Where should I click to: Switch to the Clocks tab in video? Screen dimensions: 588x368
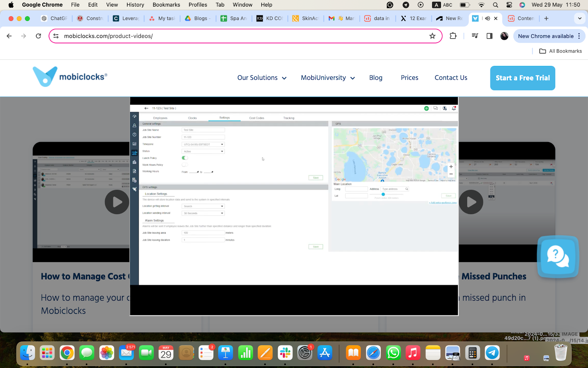pyautogui.click(x=192, y=118)
